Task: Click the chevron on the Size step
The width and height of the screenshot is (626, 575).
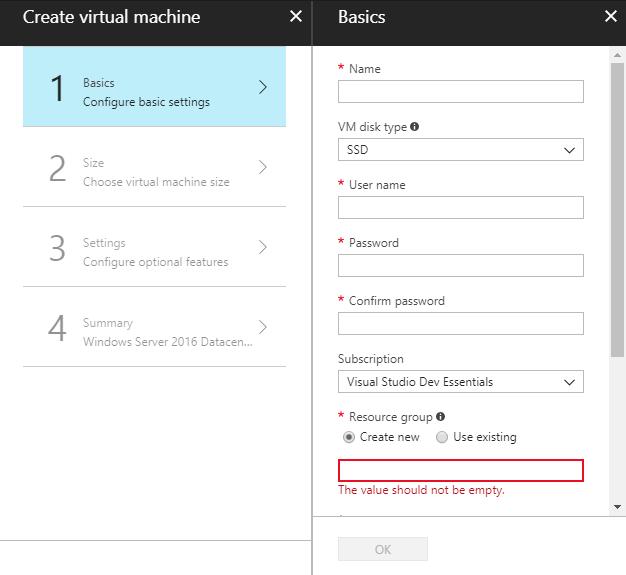Action: pyautogui.click(x=263, y=167)
